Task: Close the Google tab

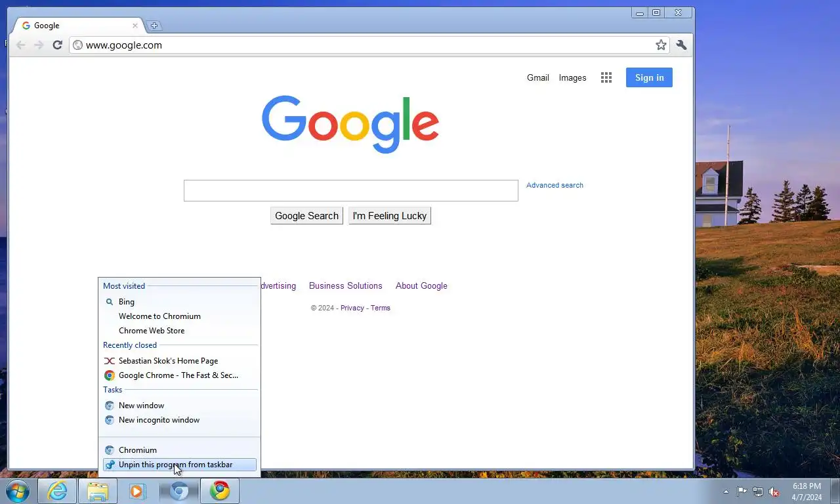Action: pyautogui.click(x=135, y=26)
